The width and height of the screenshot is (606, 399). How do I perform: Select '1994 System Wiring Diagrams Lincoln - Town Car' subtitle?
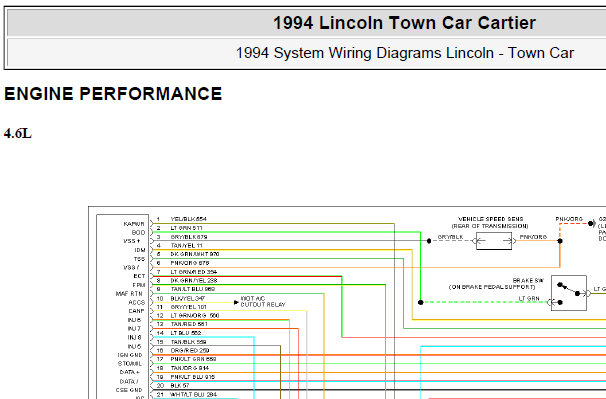(405, 53)
